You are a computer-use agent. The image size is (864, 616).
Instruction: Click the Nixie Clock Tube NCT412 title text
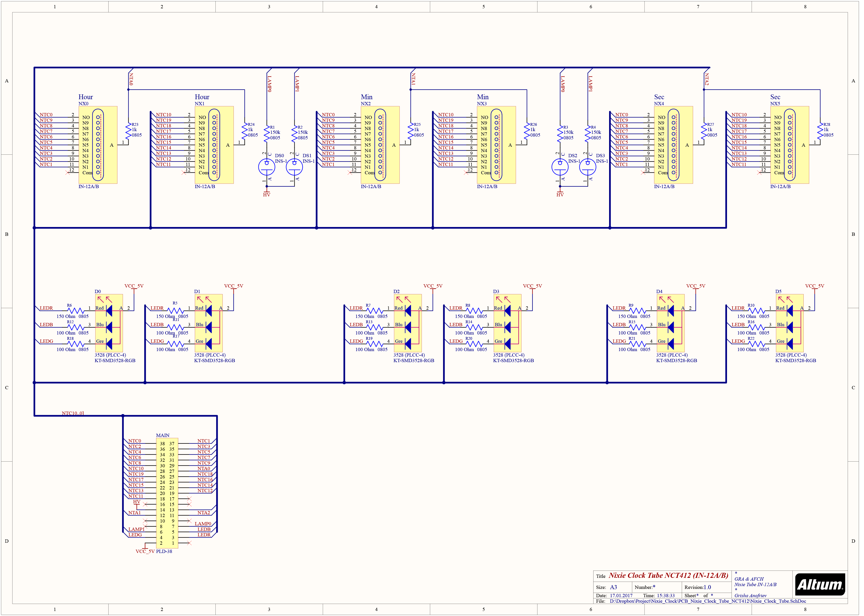668,575
